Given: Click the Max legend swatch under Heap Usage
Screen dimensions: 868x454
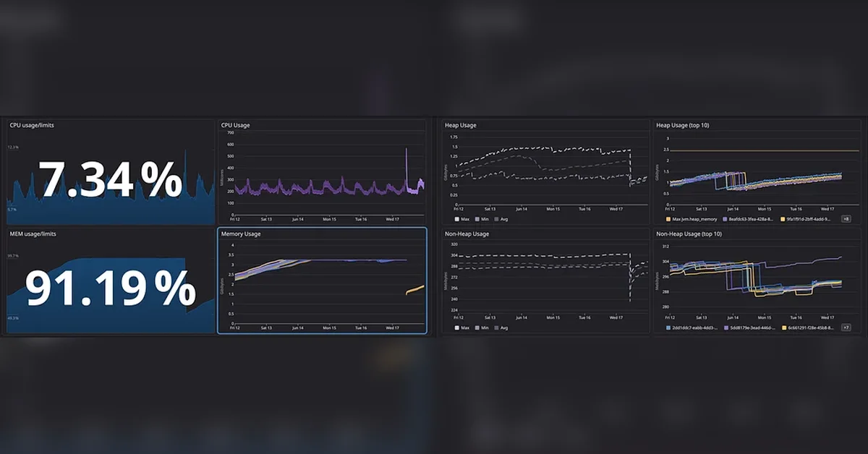Looking at the screenshot, I should point(456,218).
